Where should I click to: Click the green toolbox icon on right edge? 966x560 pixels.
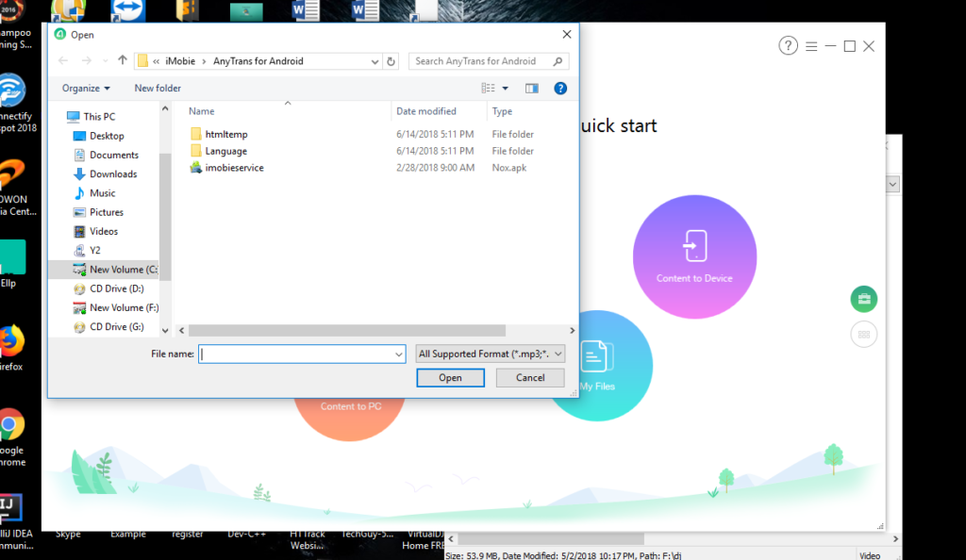click(x=863, y=298)
